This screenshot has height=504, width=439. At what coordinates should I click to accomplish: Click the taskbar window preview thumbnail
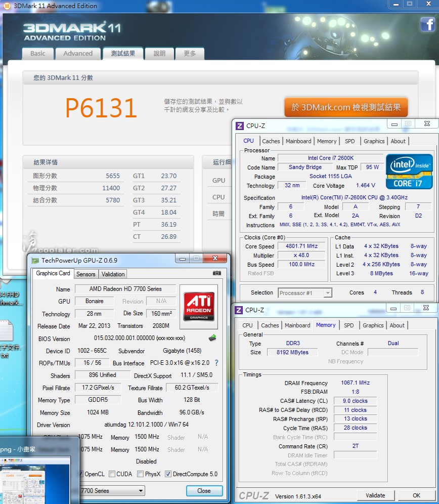[x=35, y=480]
